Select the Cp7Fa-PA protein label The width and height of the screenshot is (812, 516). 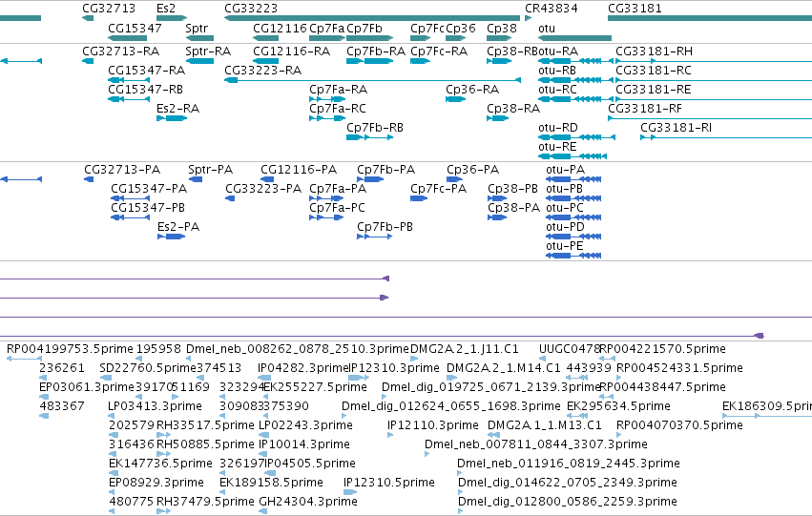[x=338, y=189]
